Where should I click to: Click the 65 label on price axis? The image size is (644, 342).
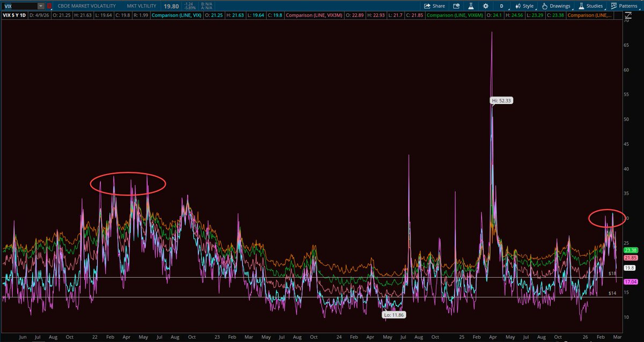click(x=626, y=45)
